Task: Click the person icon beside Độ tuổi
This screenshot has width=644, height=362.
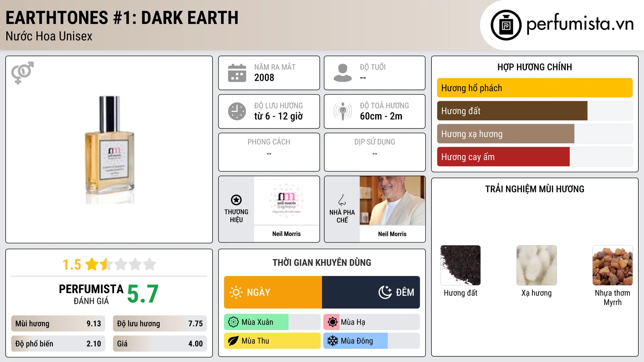Action: point(342,73)
